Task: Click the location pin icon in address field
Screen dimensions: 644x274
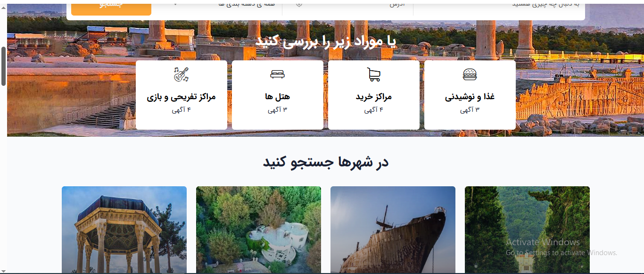Action: (x=299, y=4)
